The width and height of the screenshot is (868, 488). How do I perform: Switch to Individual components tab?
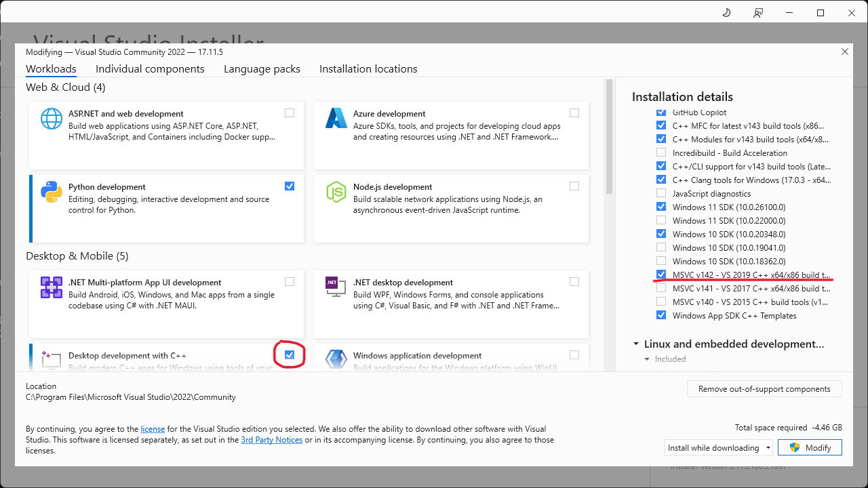pyautogui.click(x=150, y=69)
